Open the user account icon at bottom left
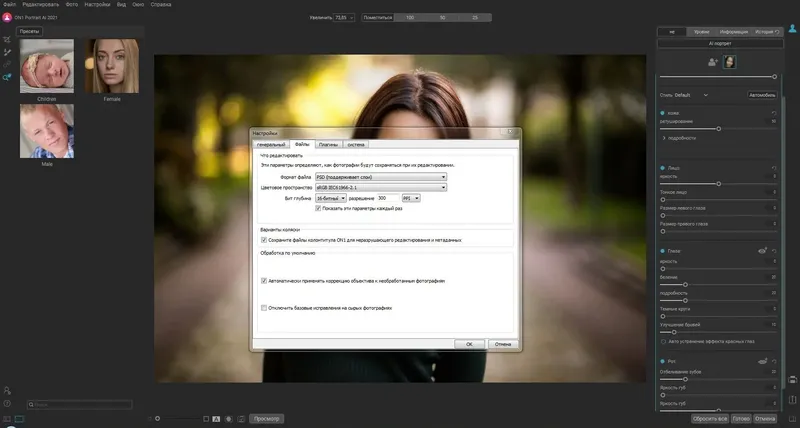This screenshot has height=428, width=800. click(x=7, y=390)
